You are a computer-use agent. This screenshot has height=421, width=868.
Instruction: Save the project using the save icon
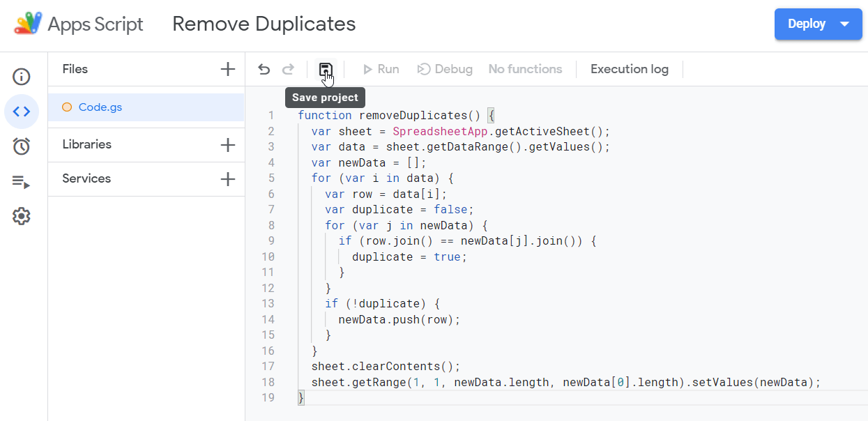coord(326,68)
